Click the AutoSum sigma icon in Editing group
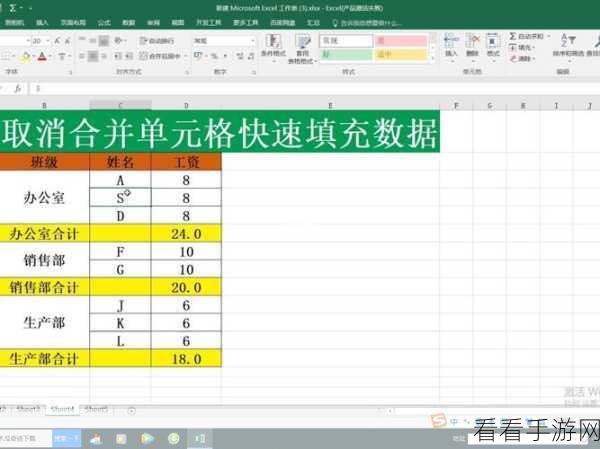600x449 pixels. pyautogui.click(x=513, y=36)
